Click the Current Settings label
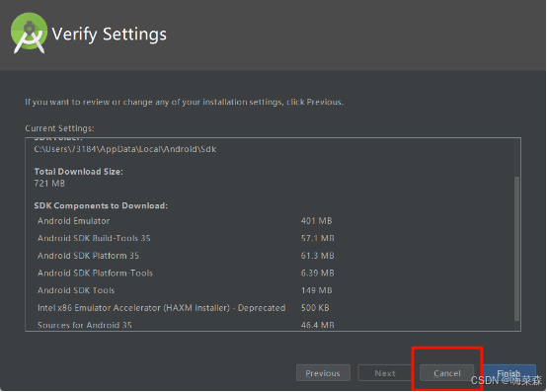547x392 pixels. pyautogui.click(x=59, y=128)
